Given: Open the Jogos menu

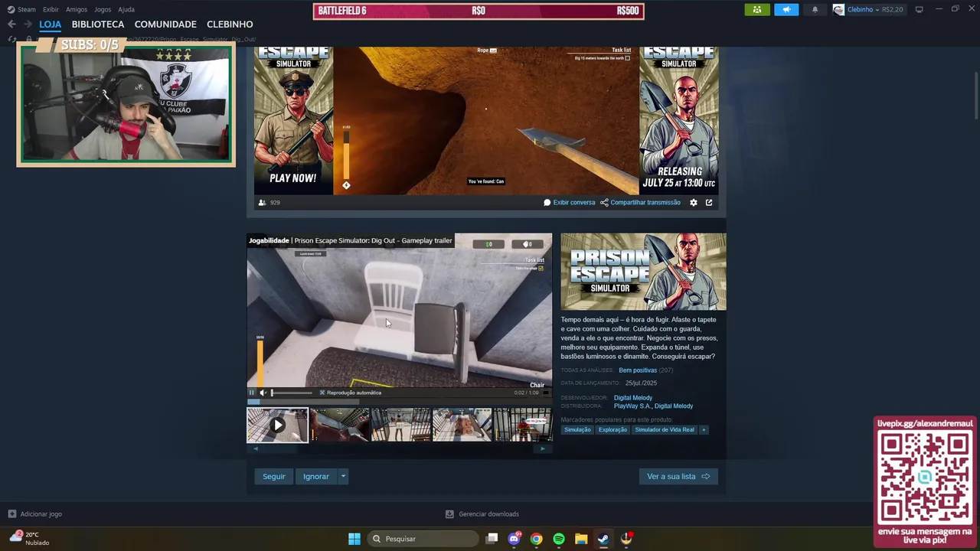Looking at the screenshot, I should pos(103,9).
